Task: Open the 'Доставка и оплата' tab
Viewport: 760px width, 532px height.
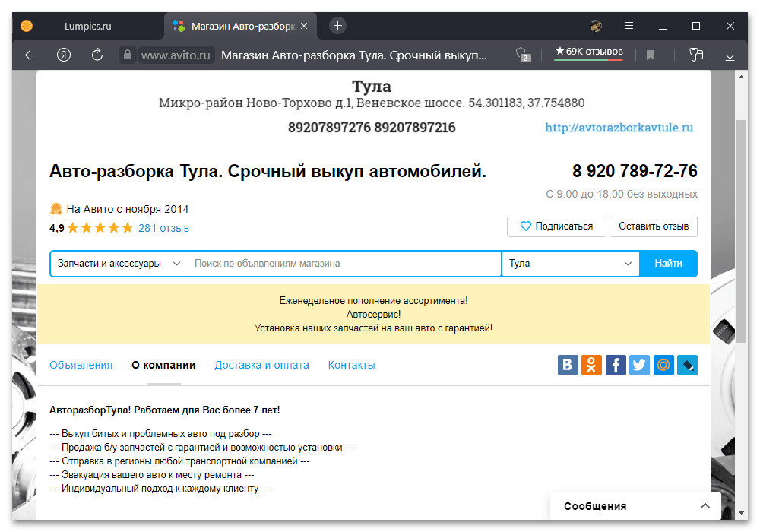Action: (261, 365)
